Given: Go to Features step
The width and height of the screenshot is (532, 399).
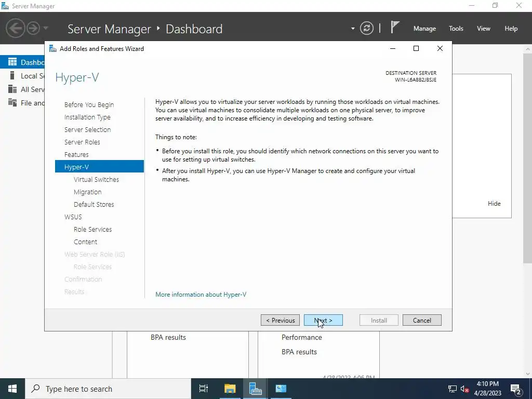Looking at the screenshot, I should pos(76,154).
